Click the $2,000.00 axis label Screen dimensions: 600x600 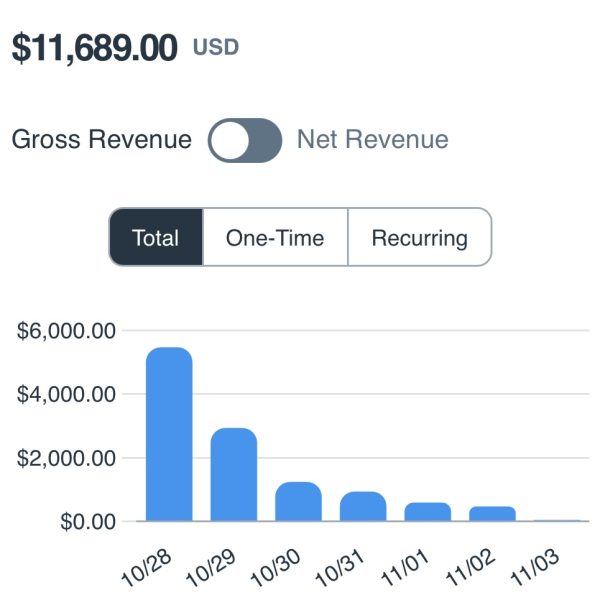(x=68, y=459)
